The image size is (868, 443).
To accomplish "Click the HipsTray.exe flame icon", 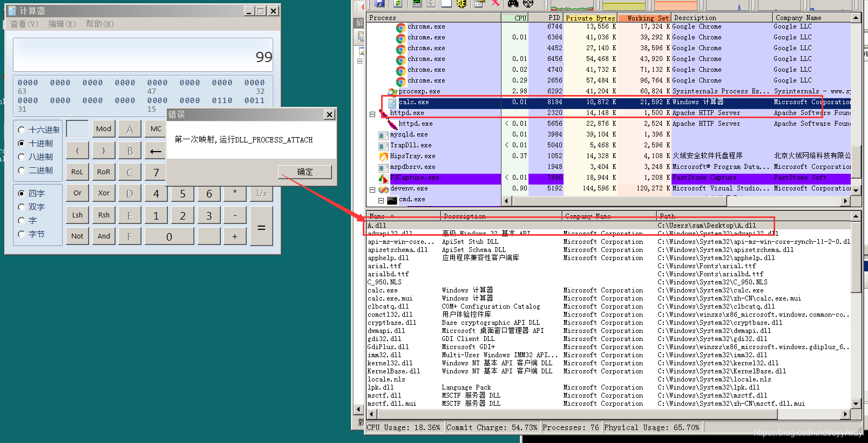I will click(383, 156).
